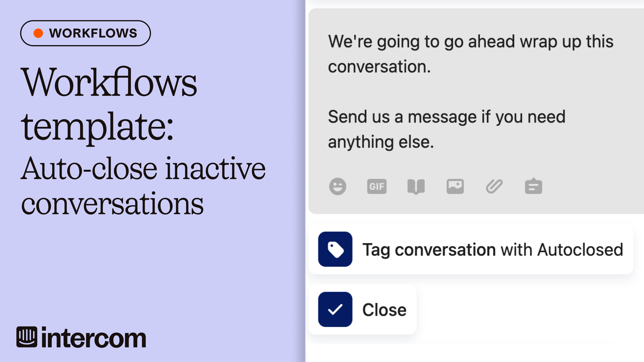Click the blue tag icon
This screenshot has height=362, width=644.
coord(335,249)
